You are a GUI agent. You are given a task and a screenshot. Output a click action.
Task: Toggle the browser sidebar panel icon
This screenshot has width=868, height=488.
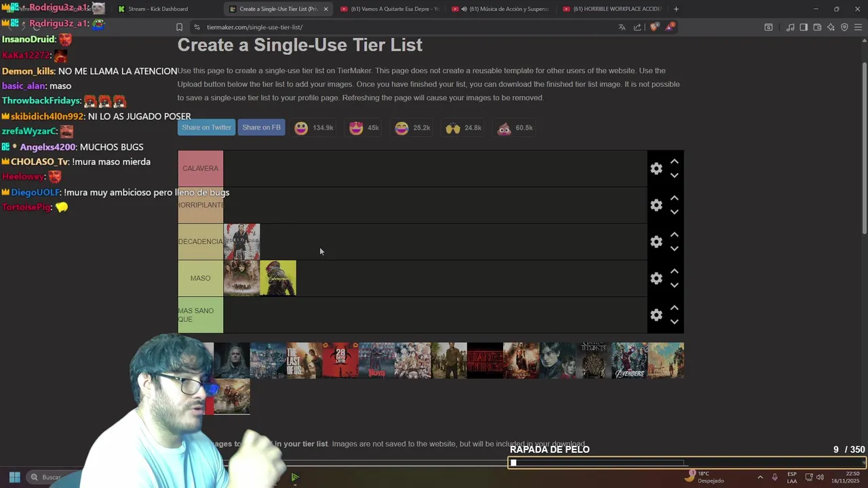pos(804,27)
